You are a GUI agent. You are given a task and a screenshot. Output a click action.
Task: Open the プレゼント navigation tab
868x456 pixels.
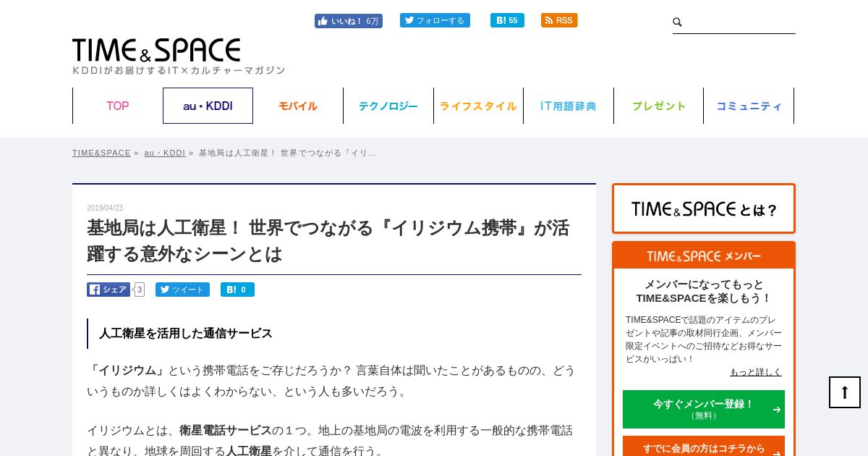[x=658, y=106]
